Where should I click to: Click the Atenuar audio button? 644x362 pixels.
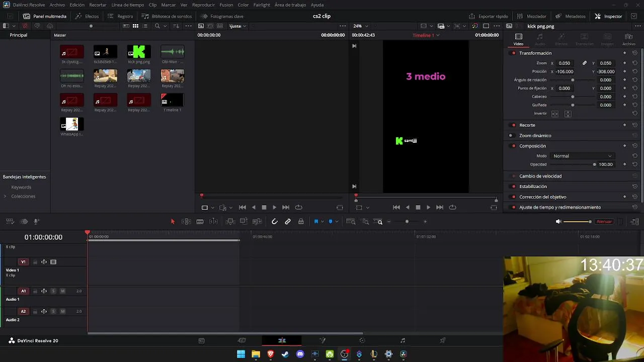point(604,221)
